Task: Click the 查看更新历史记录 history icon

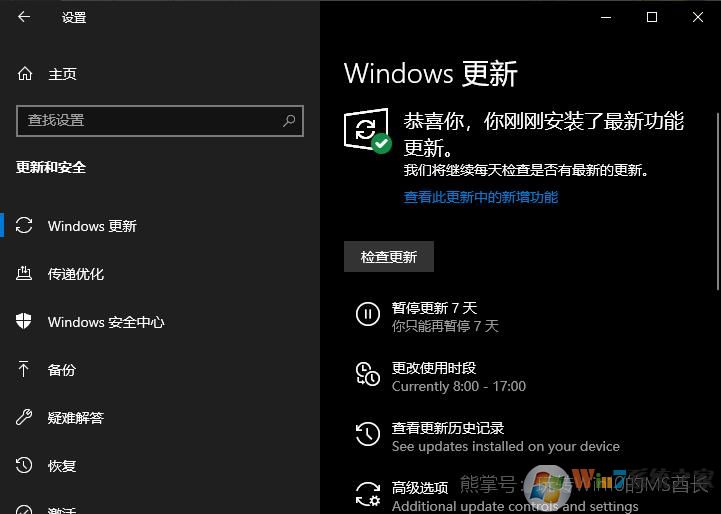Action: click(x=367, y=434)
